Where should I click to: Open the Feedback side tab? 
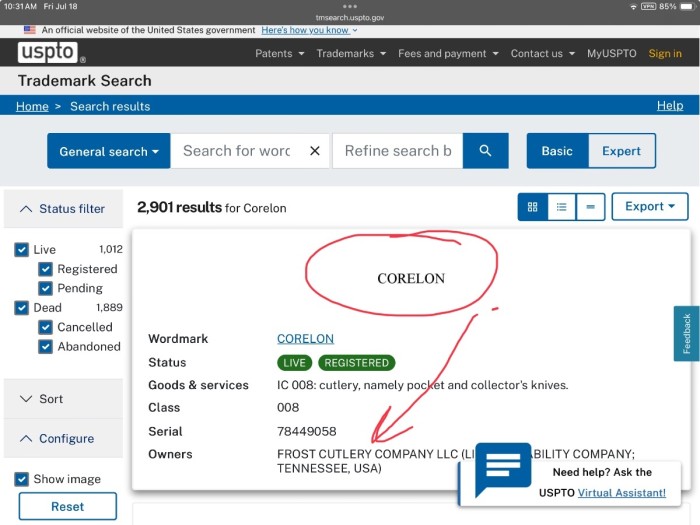686,333
